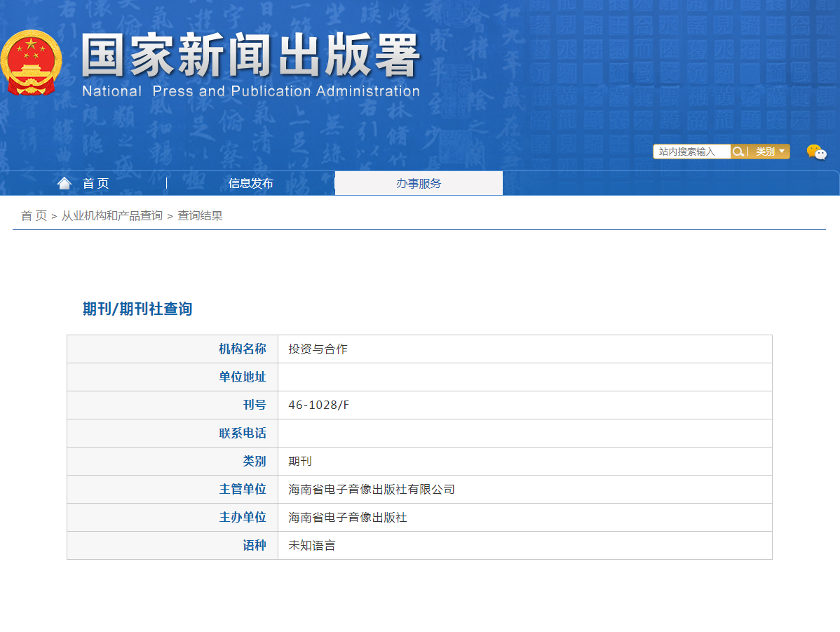The height and width of the screenshot is (632, 840).
Task: Click the English National Press and Publication Administration subtitle
Action: tap(250, 91)
